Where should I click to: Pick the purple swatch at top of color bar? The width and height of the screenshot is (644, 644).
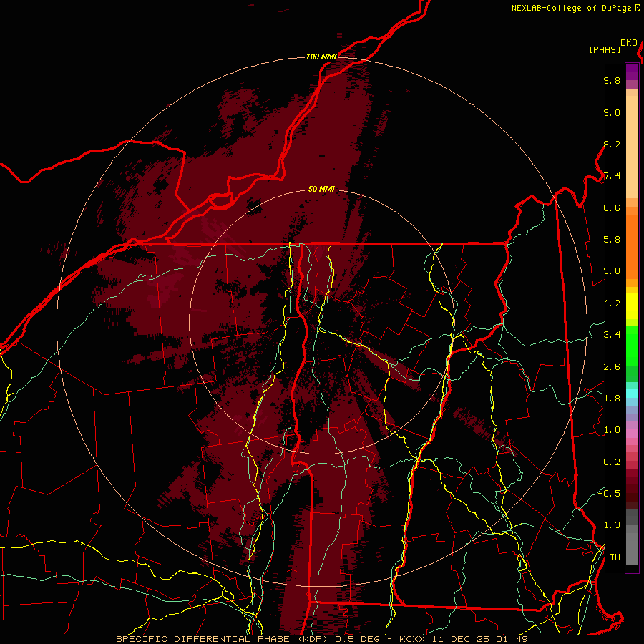pos(632,72)
